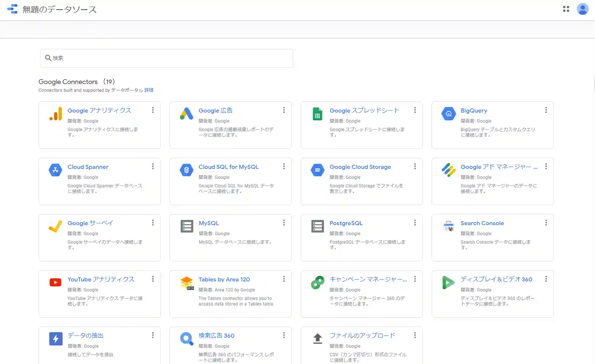
Task: Open more options for キャンペーン マネージャー card
Action: [415, 279]
